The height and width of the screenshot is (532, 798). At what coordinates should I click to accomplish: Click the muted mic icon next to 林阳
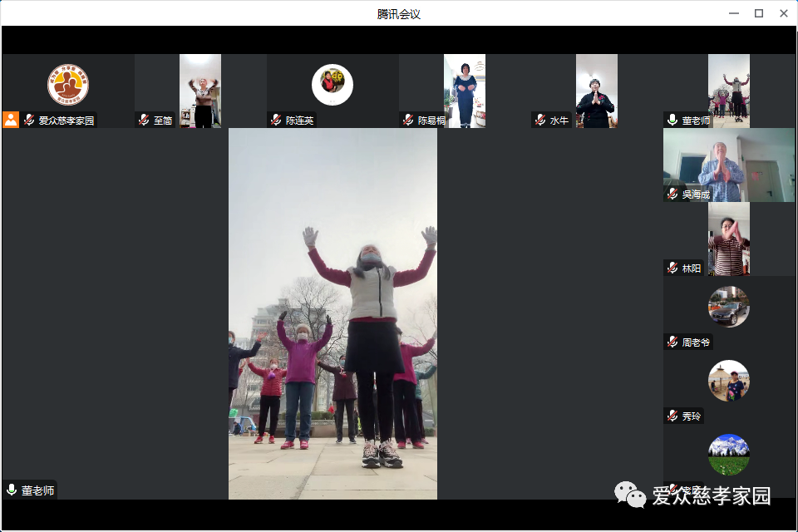[672, 268]
